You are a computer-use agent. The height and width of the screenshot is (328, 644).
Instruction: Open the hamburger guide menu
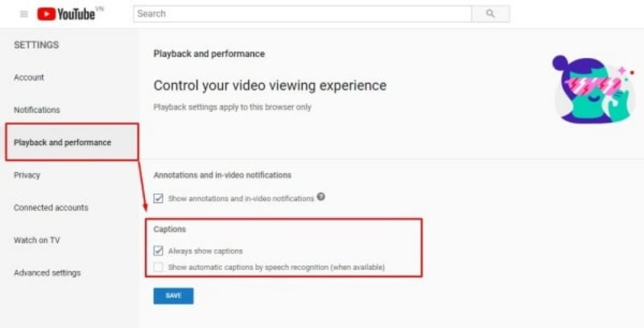click(x=23, y=14)
